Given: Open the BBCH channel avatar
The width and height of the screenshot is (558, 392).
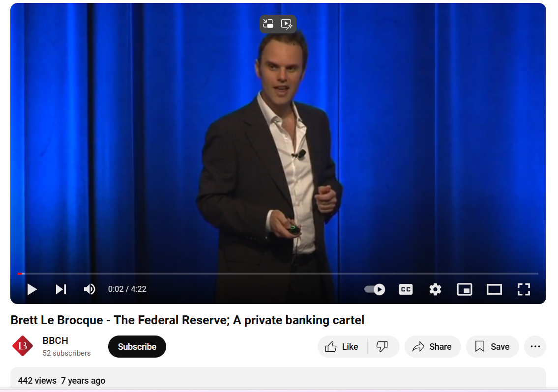Looking at the screenshot, I should (23, 346).
